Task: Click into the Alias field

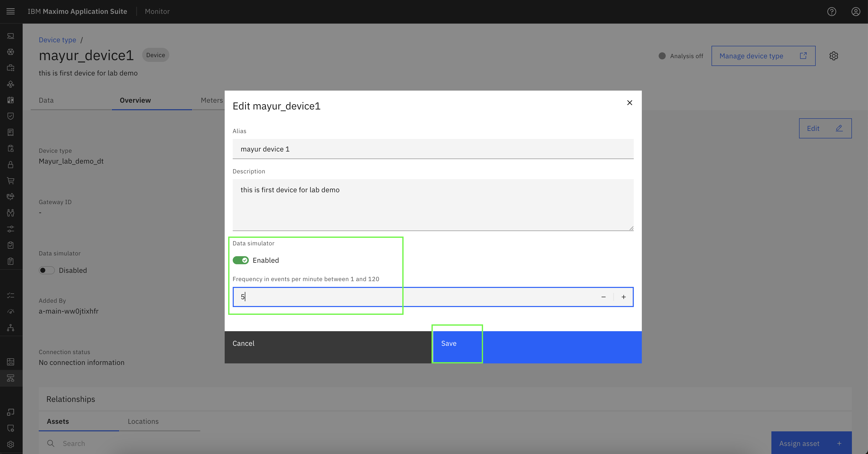Action: tap(433, 149)
